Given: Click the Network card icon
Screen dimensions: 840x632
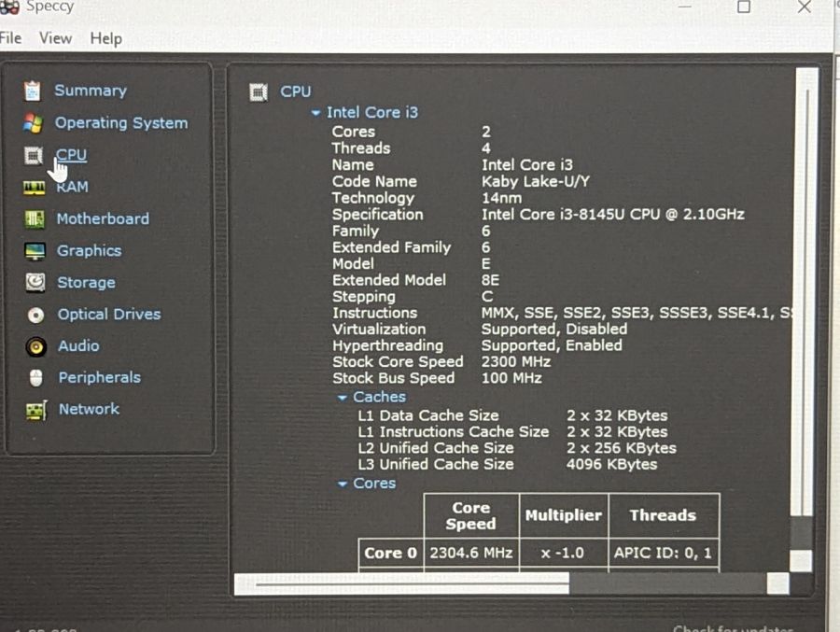Looking at the screenshot, I should coord(36,410).
